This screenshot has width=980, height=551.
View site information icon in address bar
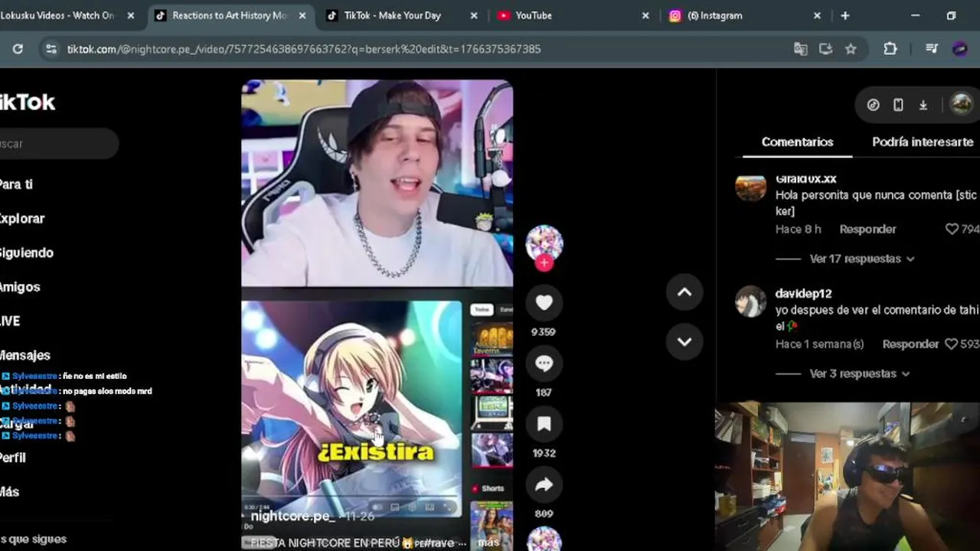pyautogui.click(x=51, y=49)
